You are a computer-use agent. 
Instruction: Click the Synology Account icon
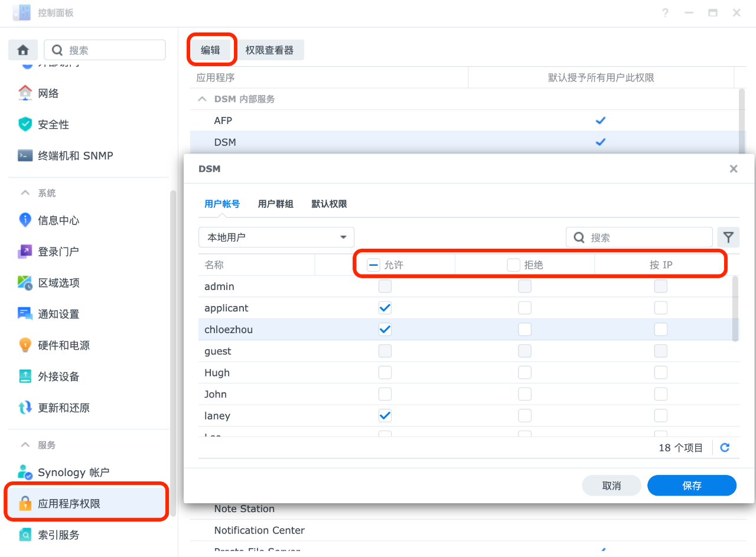pyautogui.click(x=25, y=472)
